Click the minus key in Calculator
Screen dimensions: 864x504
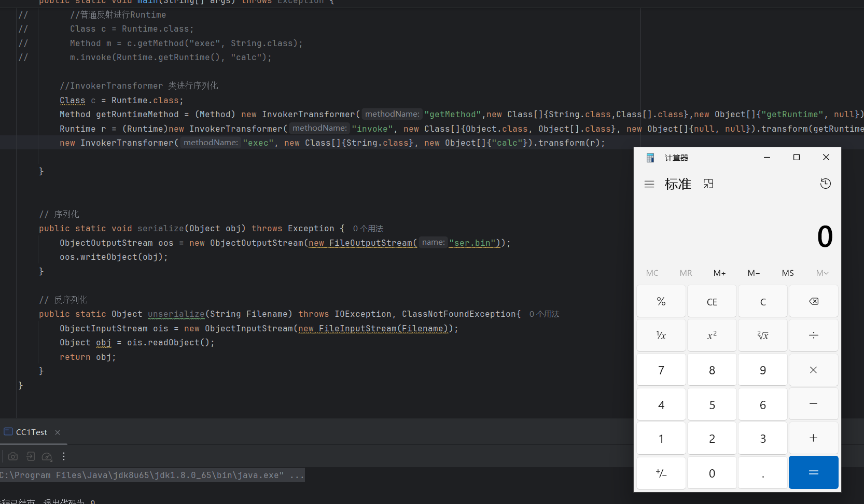click(814, 404)
